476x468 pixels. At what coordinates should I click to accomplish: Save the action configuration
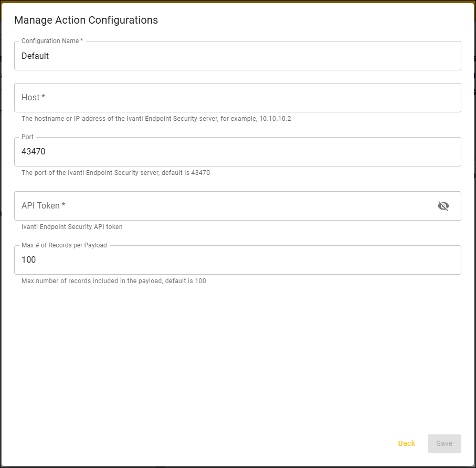(444, 443)
